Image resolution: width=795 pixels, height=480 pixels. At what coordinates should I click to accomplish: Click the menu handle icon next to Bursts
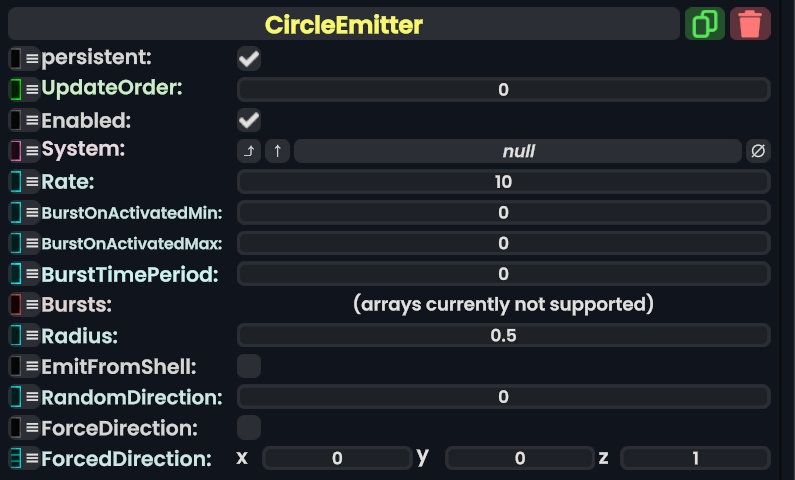point(32,305)
